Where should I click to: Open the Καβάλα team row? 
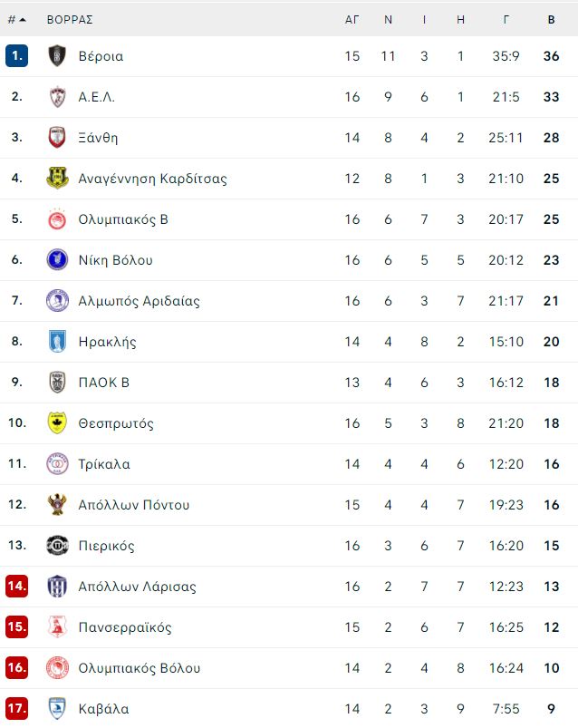click(x=289, y=708)
